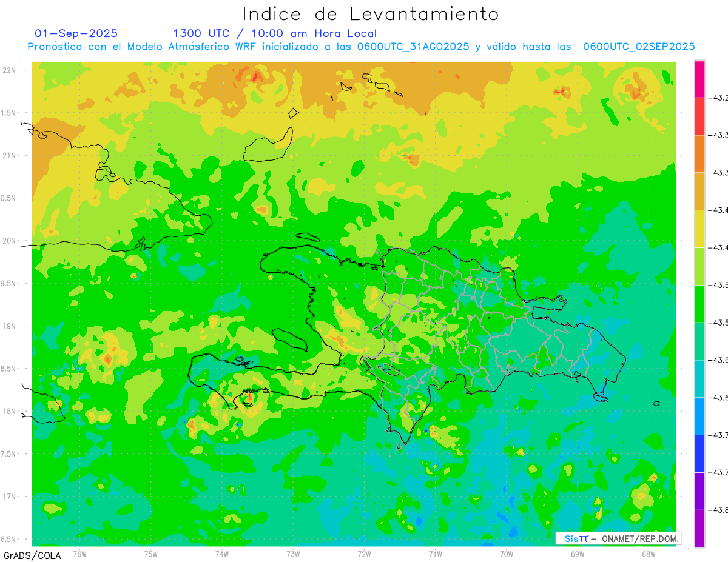Image resolution: width=728 pixels, height=562 pixels.
Task: Pick the deep blue color bar segment
Action: (x=699, y=453)
